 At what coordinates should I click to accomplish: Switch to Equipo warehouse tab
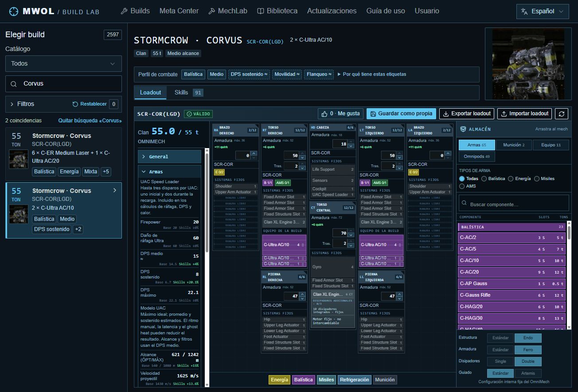pos(551,145)
